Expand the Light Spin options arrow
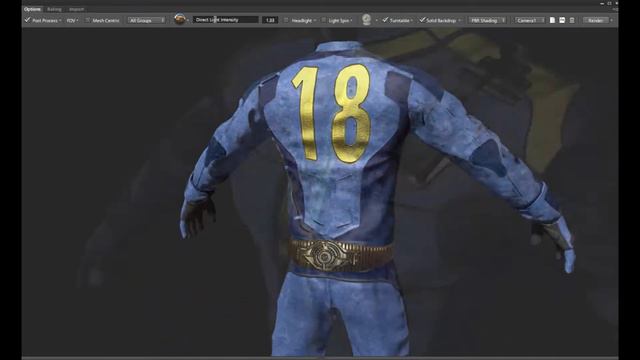Screen dimensions: 640x360 click(x=351, y=20)
